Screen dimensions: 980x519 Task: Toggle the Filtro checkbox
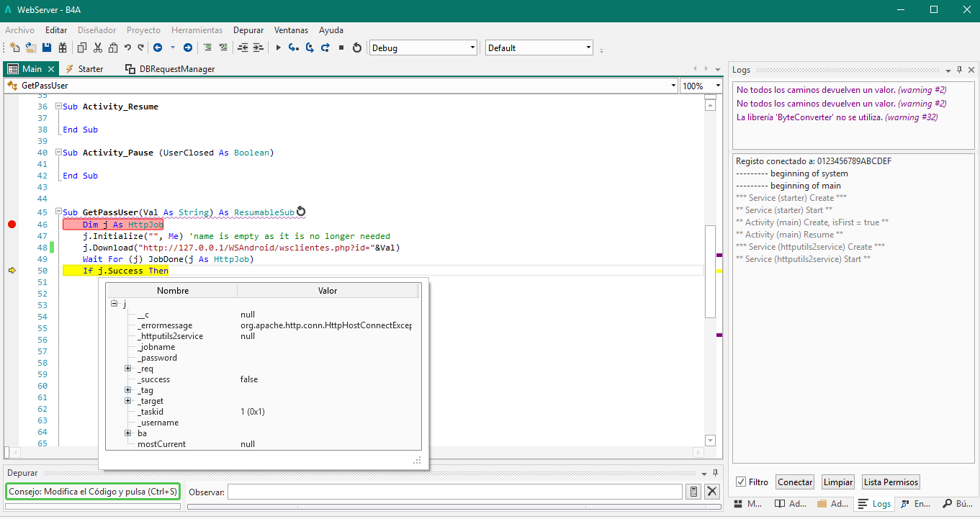(741, 482)
